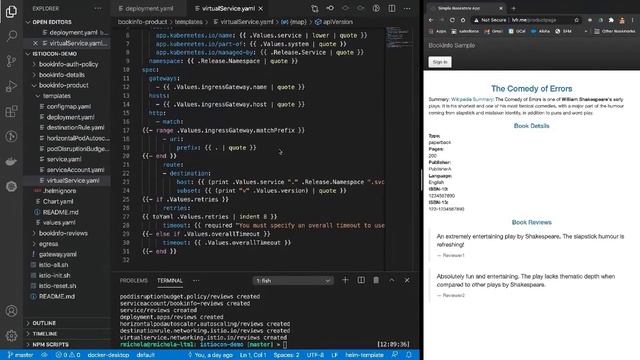Select the Simple Bookstore App browser tab
The width and height of the screenshot is (640, 360).
pyautogui.click(x=465, y=8)
